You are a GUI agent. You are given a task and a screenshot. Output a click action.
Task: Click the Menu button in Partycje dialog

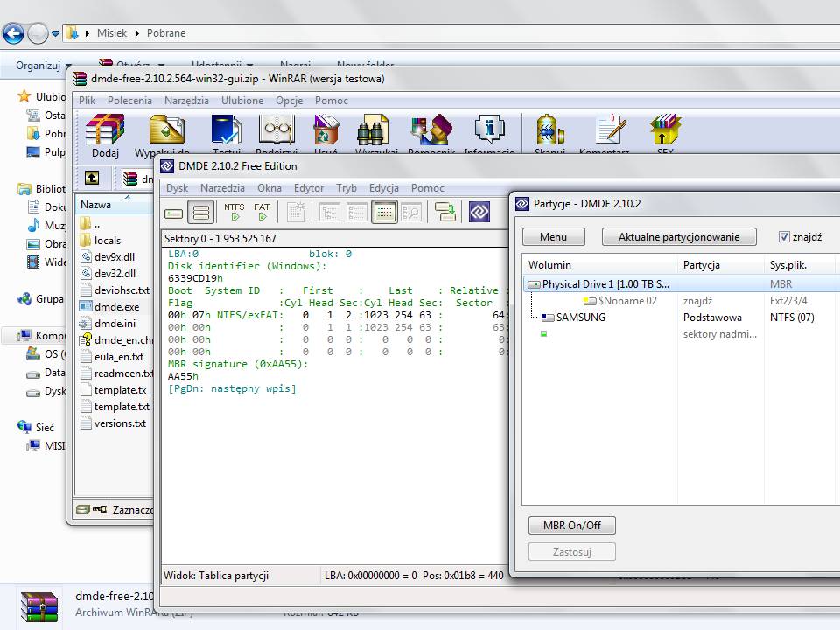tap(553, 237)
